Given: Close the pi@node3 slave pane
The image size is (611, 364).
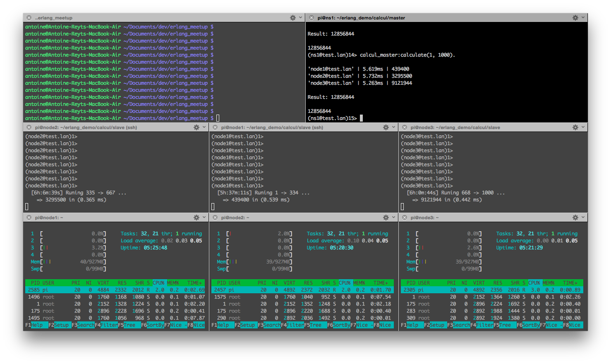Looking at the screenshot, I should pos(405,127).
